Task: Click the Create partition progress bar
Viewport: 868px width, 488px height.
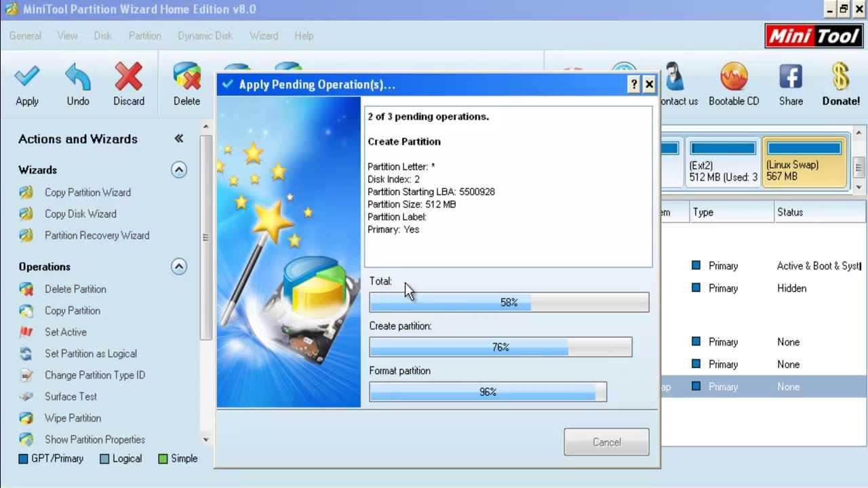Action: click(x=500, y=347)
